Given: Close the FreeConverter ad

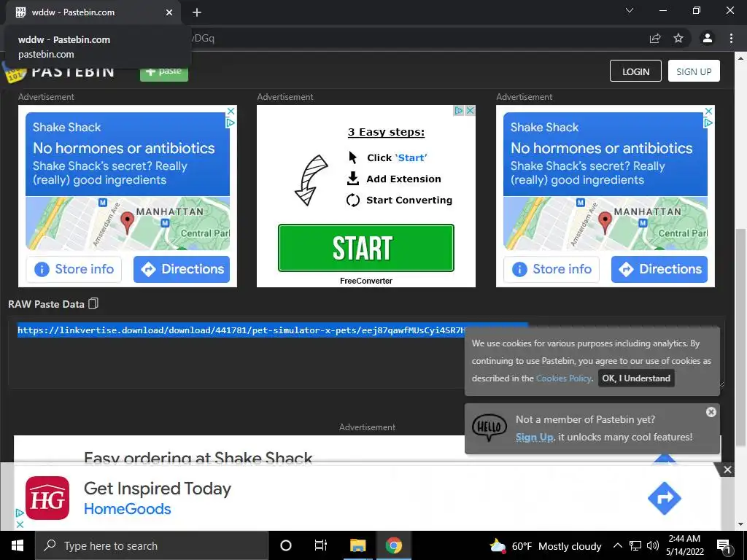Looking at the screenshot, I should (x=471, y=111).
